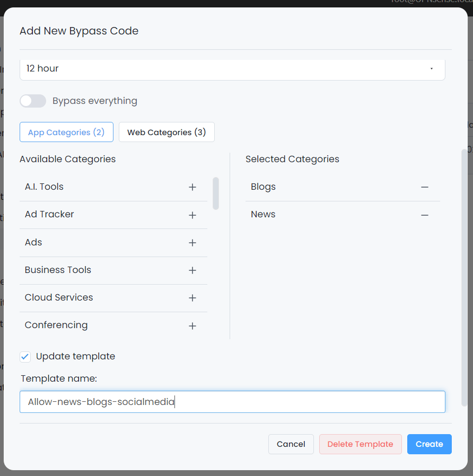Select the Business Tools row text
This screenshot has width=473, height=476.
pyautogui.click(x=58, y=270)
